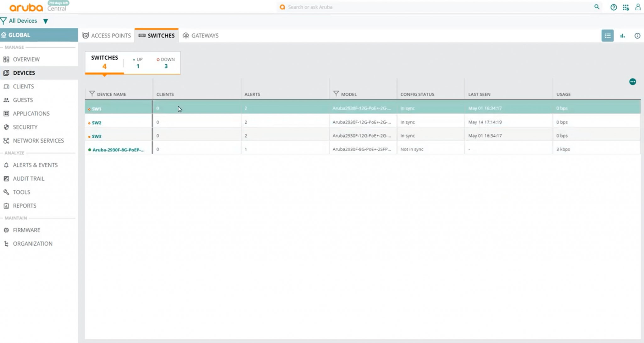Switch to summary chart view icon
This screenshot has height=343, width=644.
click(x=622, y=36)
